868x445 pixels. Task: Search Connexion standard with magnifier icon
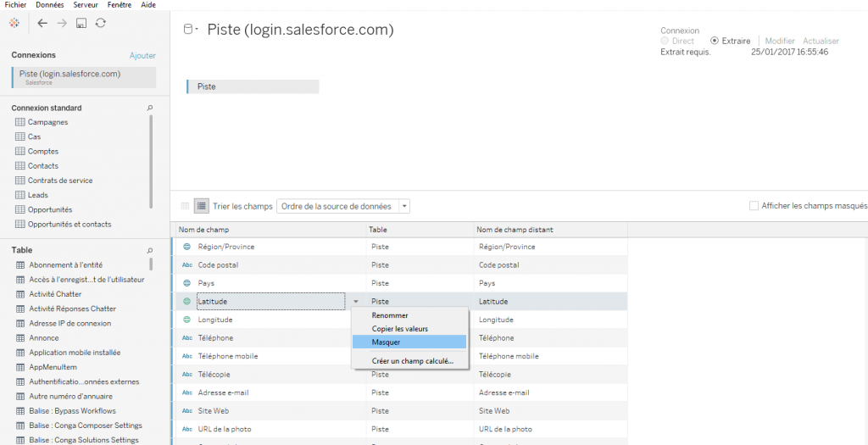click(149, 108)
